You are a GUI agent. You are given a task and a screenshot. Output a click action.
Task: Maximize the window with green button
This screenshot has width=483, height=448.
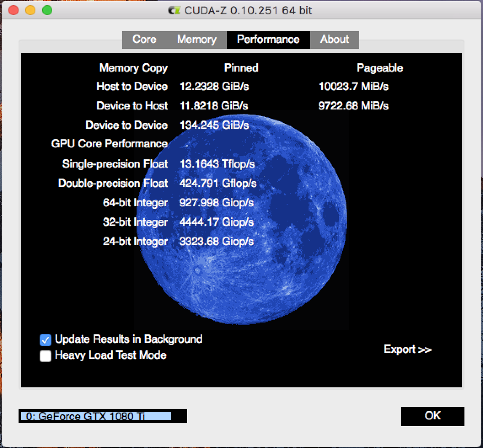pos(47,10)
